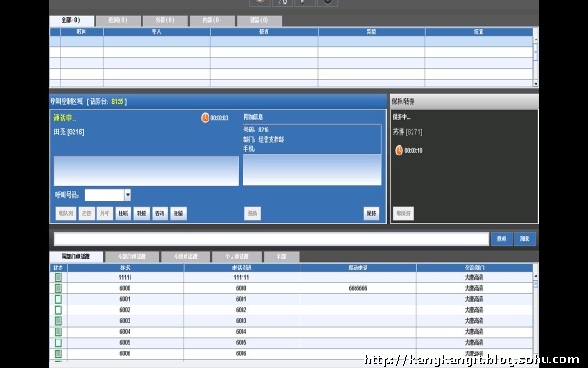Click the hold timer icon beside 00:00:10
The height and width of the screenshot is (368, 588).
click(x=400, y=149)
